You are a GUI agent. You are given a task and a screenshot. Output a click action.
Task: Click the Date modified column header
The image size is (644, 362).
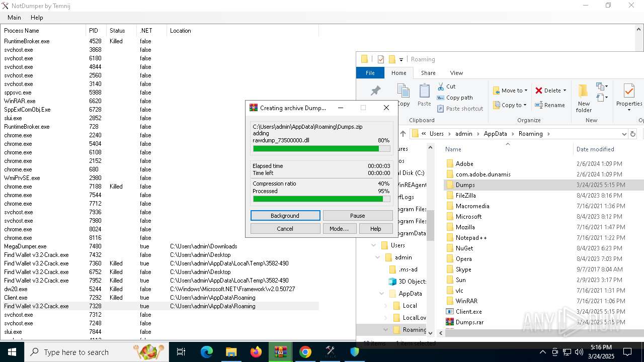[x=595, y=149]
